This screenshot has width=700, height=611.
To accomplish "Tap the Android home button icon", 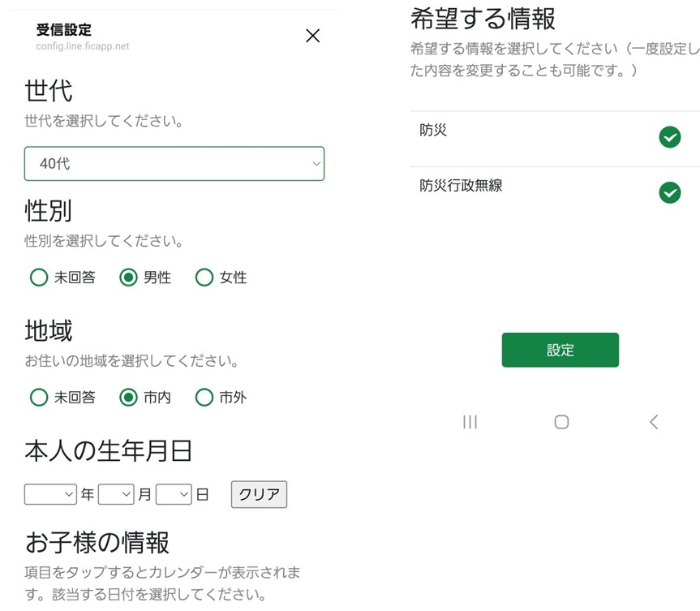I will (x=561, y=422).
